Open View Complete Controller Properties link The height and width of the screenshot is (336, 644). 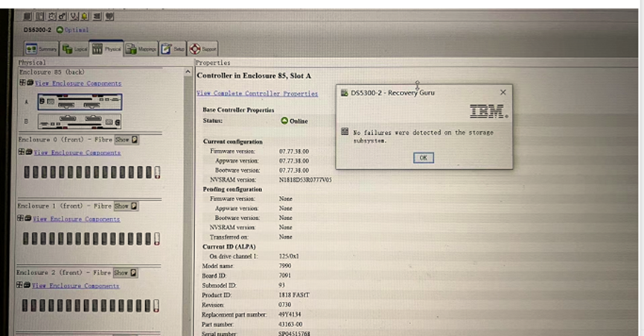pyautogui.click(x=257, y=94)
